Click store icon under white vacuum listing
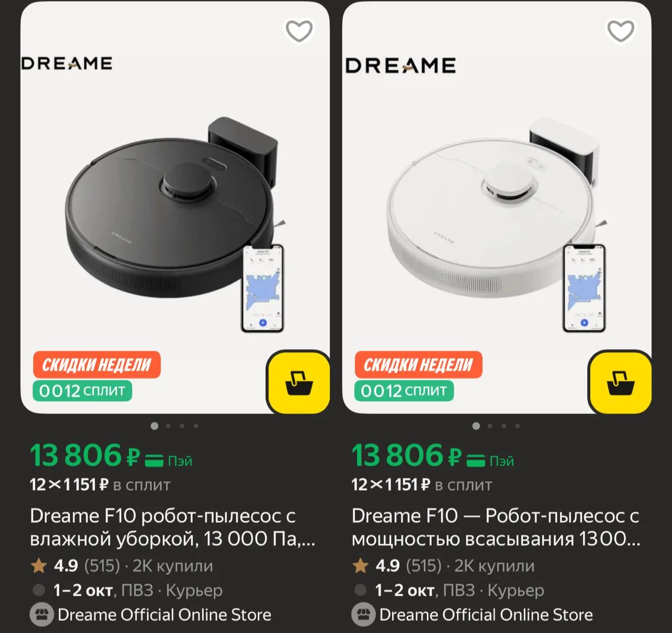This screenshot has width=672, height=633. click(363, 615)
